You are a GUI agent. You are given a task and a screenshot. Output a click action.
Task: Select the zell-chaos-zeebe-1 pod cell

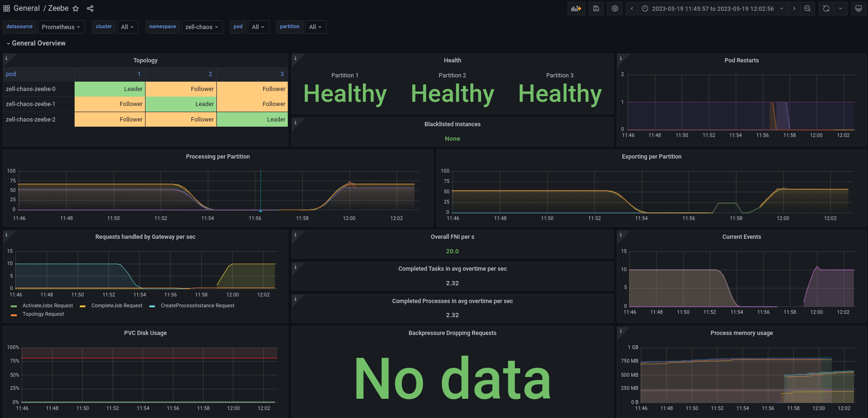point(39,104)
